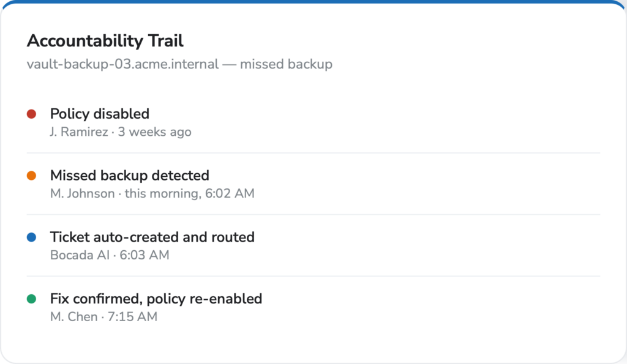The image size is (627, 364).
Task: Click M. Chen · 7:15 AM
Action: (103, 316)
